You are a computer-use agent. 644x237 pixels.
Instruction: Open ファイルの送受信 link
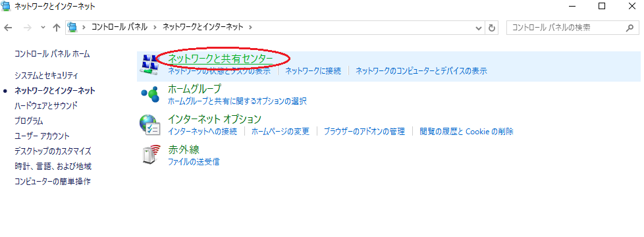point(194,161)
